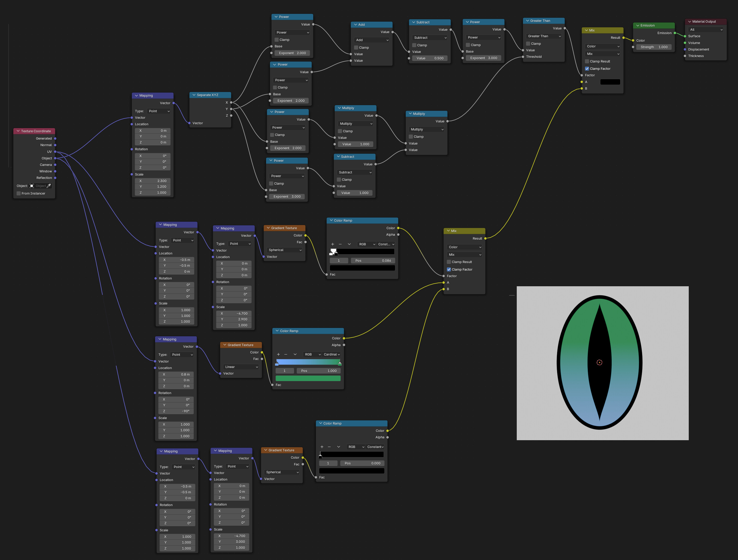Click the UV output socket of Texture Coordinate
The width and height of the screenshot is (738, 560).
55,152
